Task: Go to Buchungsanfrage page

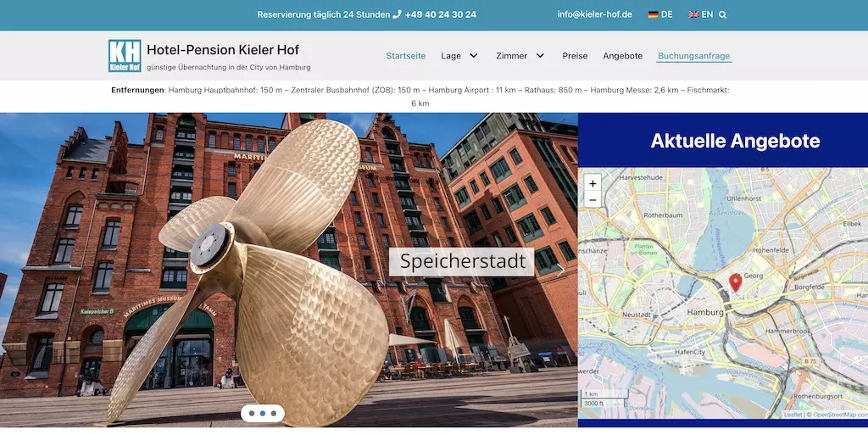Action: tap(693, 56)
